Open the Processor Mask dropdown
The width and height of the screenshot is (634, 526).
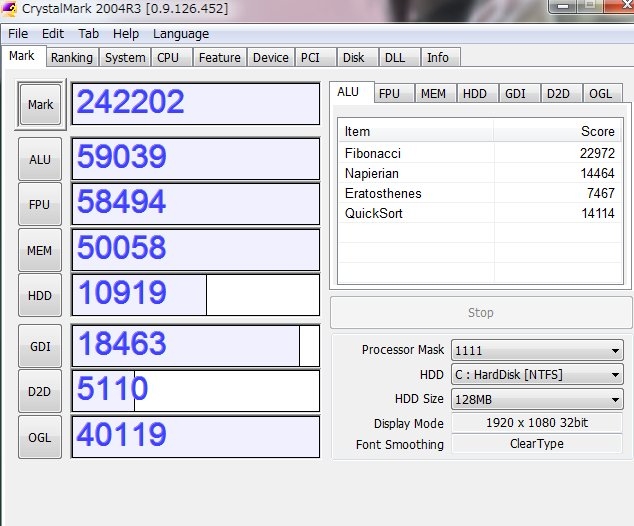(537, 350)
